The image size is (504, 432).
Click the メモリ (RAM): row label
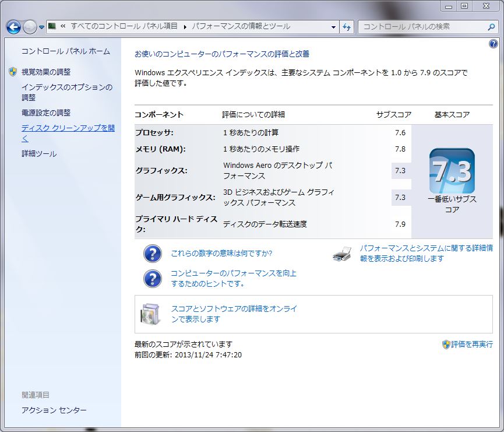point(160,149)
